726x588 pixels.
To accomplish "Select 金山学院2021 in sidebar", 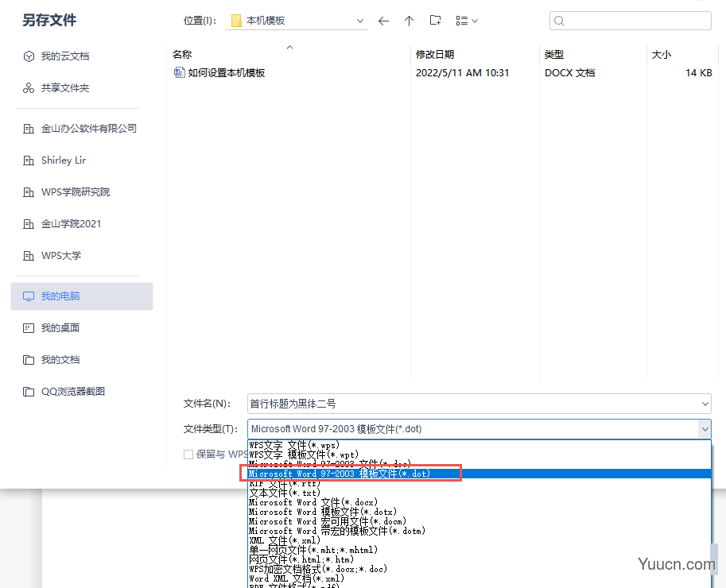I will tap(62, 224).
